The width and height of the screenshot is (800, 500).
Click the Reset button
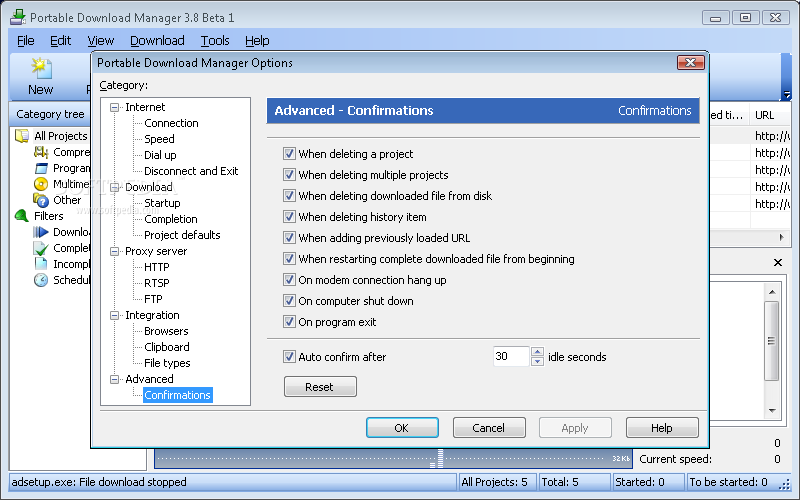click(320, 387)
